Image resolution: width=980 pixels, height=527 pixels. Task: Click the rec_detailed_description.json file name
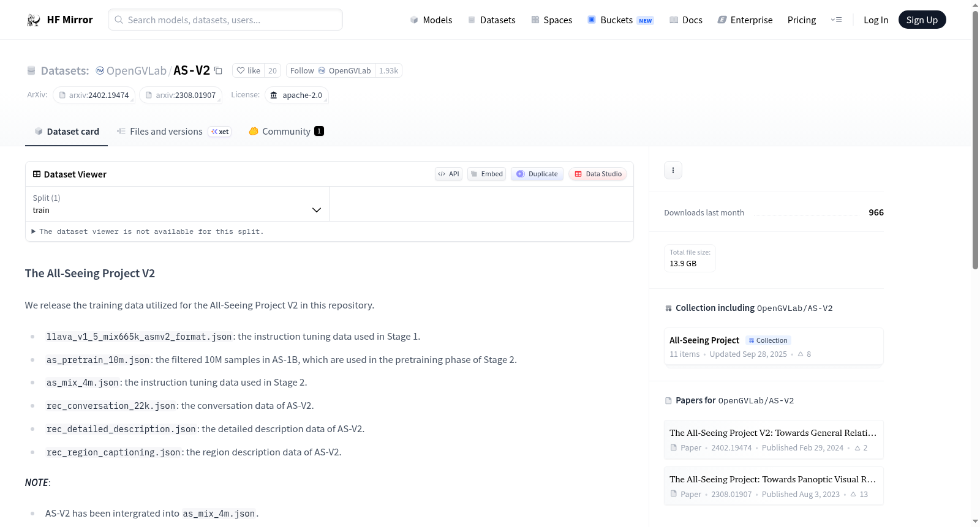(121, 429)
